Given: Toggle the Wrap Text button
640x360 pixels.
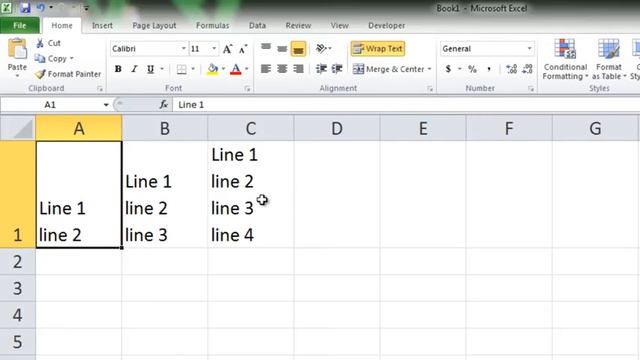Looking at the screenshot, I should (378, 49).
